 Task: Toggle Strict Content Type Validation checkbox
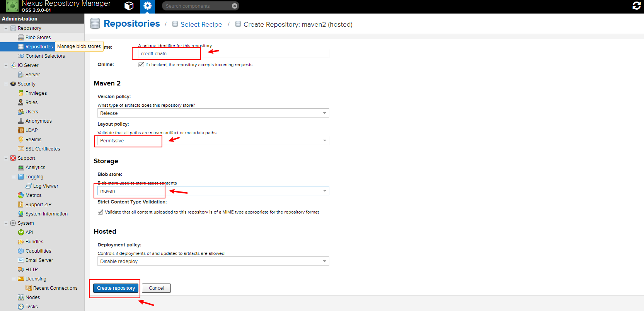tap(101, 212)
